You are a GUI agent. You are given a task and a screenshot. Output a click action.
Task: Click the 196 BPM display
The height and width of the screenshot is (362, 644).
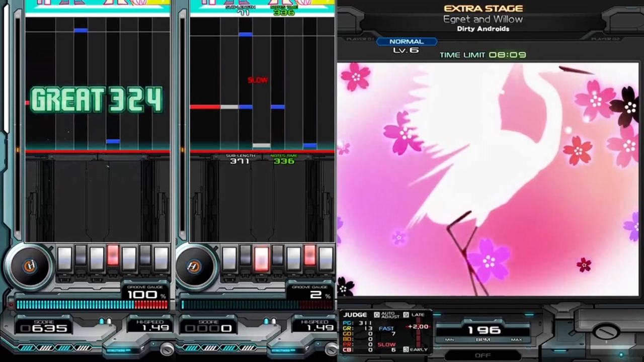coord(484,330)
